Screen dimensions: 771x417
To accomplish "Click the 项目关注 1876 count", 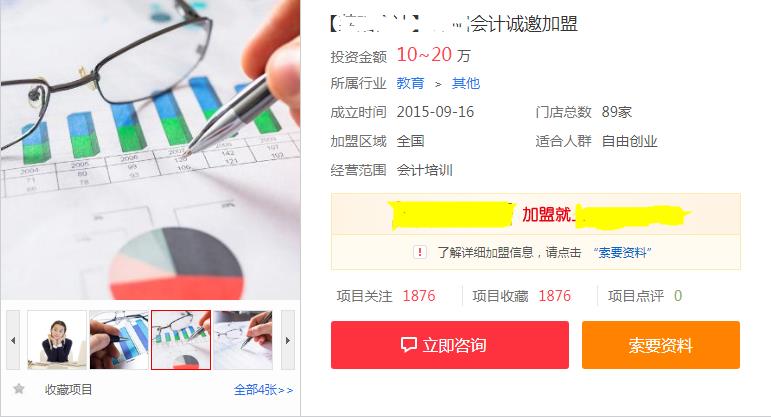I will pos(419,296).
